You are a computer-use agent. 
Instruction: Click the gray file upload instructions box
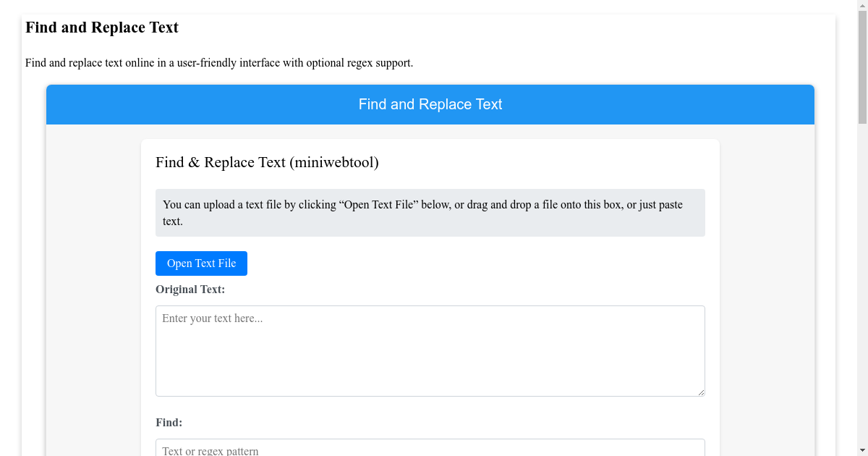[x=430, y=213]
